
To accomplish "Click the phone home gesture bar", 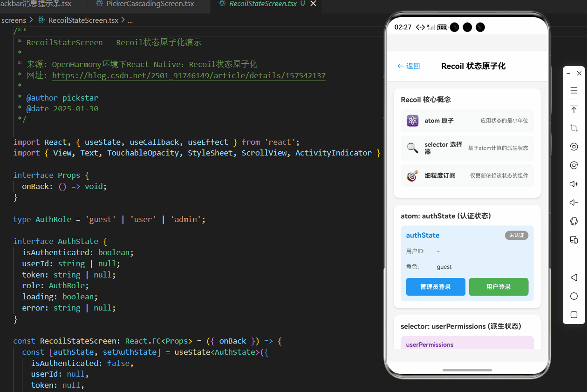I will pos(467,370).
